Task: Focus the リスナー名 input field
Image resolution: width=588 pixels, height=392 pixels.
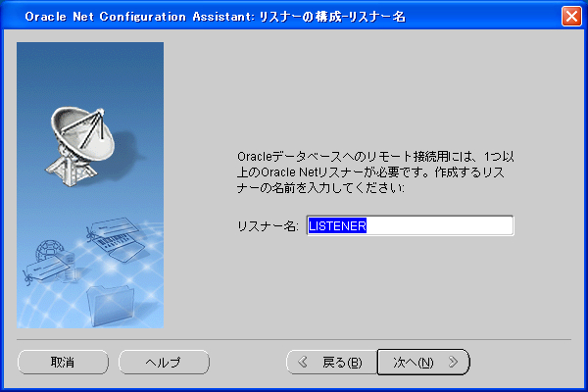Action: pyautogui.click(x=410, y=225)
